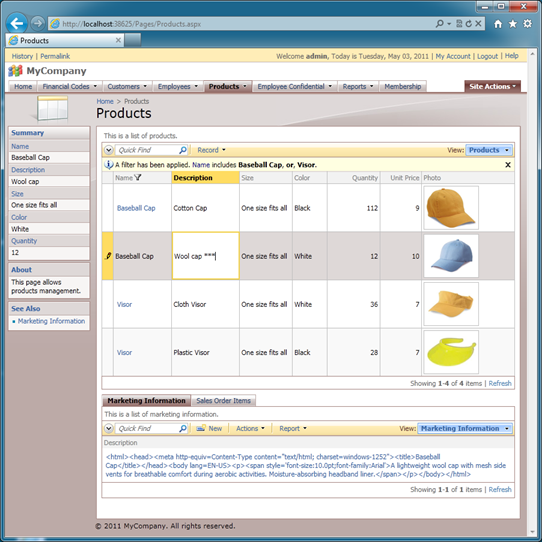Open the browser home icon
Screen dimensions: 542x542
498,24
